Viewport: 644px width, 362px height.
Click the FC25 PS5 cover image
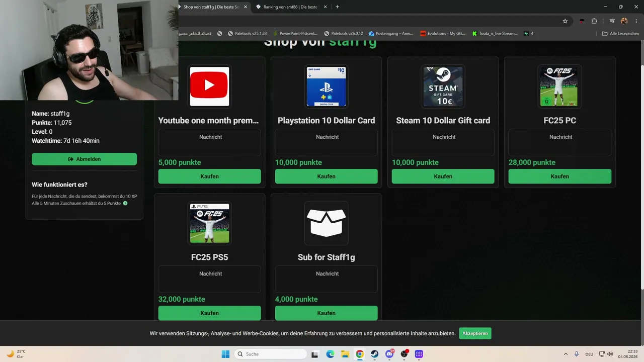click(209, 223)
